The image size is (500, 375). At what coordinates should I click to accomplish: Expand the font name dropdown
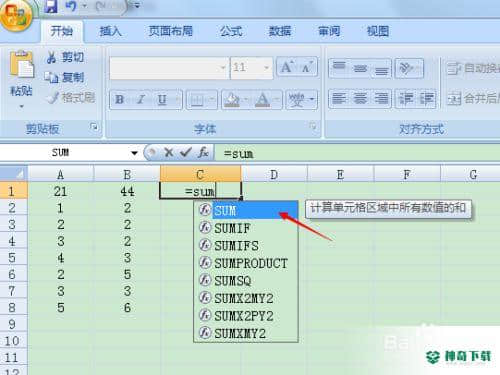pyautogui.click(x=223, y=68)
